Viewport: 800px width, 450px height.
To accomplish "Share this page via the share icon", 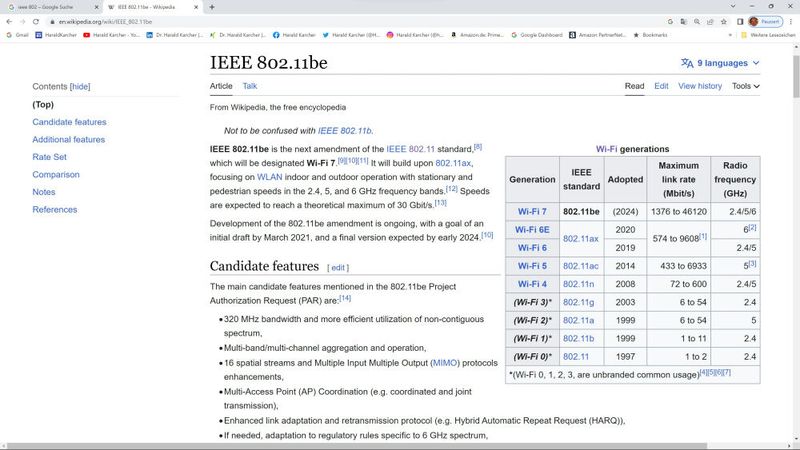I will click(710, 22).
